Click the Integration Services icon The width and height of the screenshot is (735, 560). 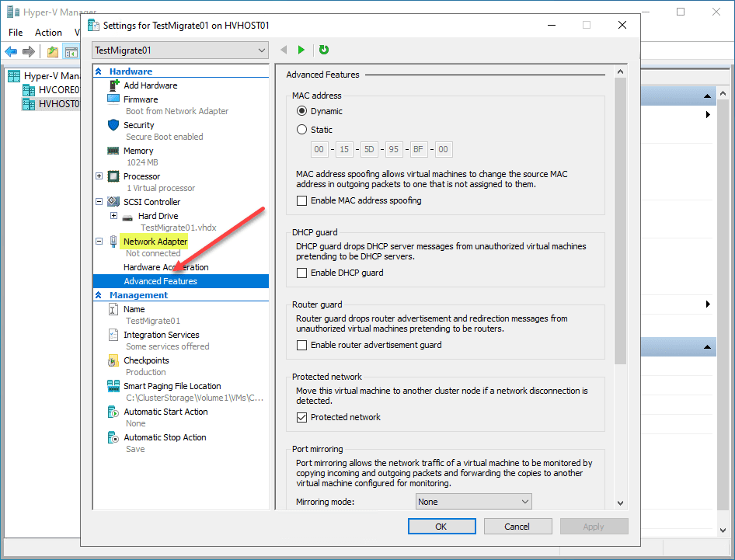click(113, 335)
